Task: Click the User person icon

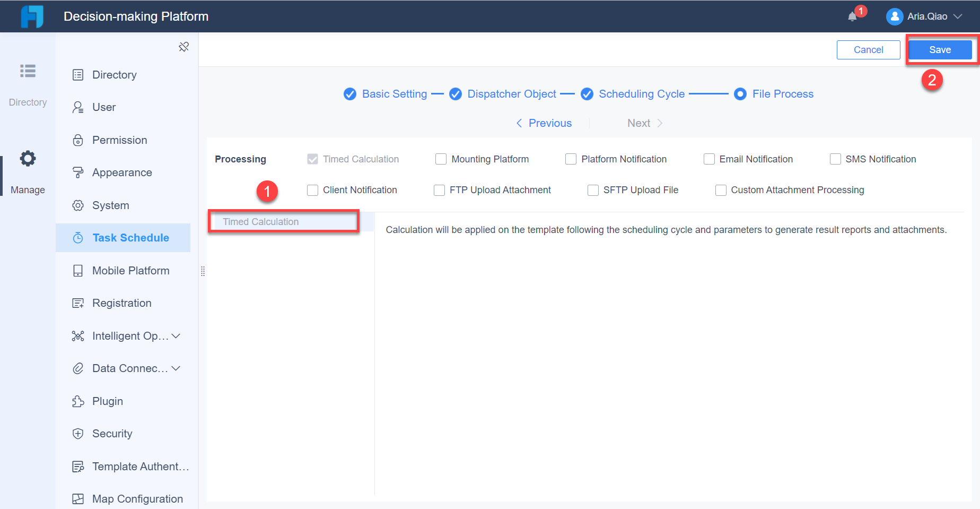Action: 78,107
